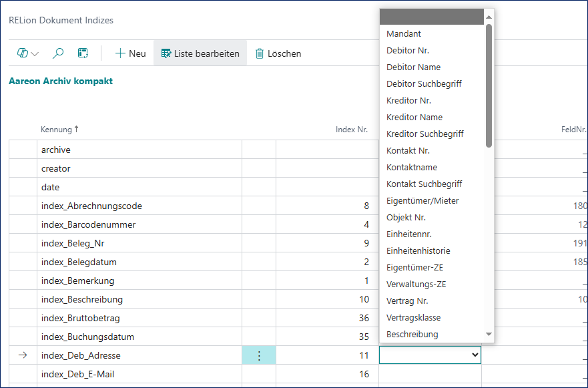This screenshot has width=588, height=388.
Task: Select the Vertragsklasse option
Action: click(x=413, y=317)
